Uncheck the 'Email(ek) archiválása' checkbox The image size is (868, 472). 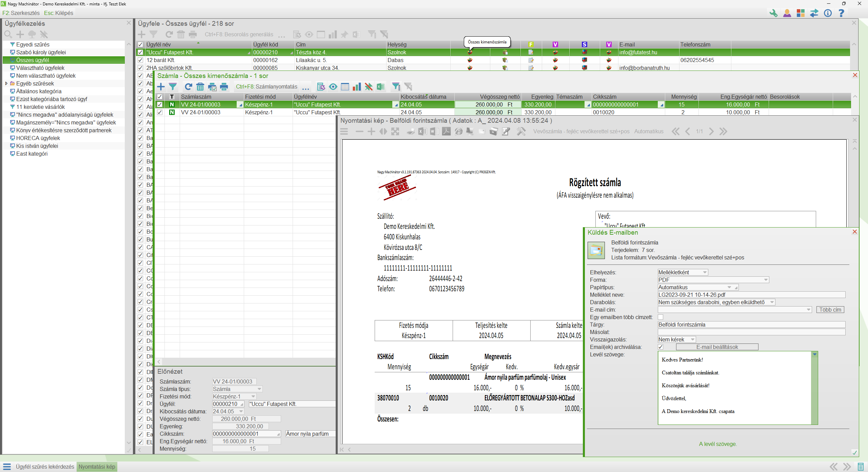coord(660,347)
